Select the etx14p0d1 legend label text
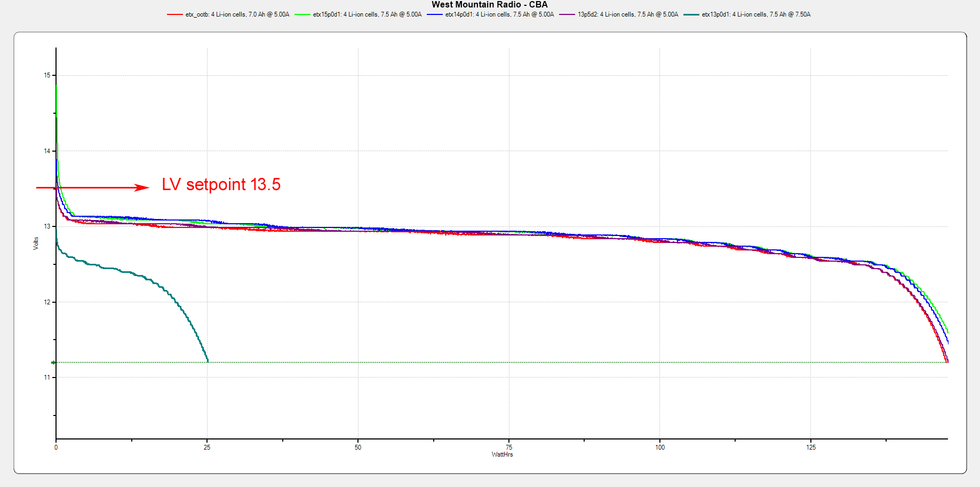The width and height of the screenshot is (980, 487). (x=499, y=15)
